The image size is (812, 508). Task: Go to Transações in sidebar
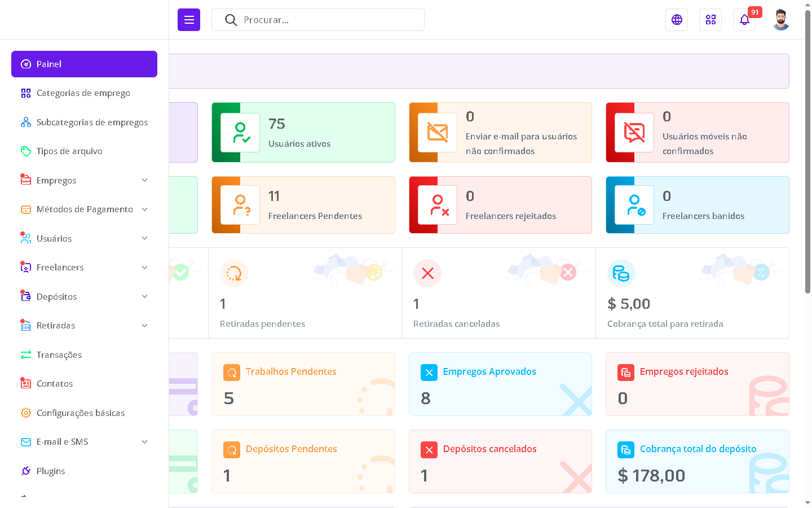coord(59,354)
